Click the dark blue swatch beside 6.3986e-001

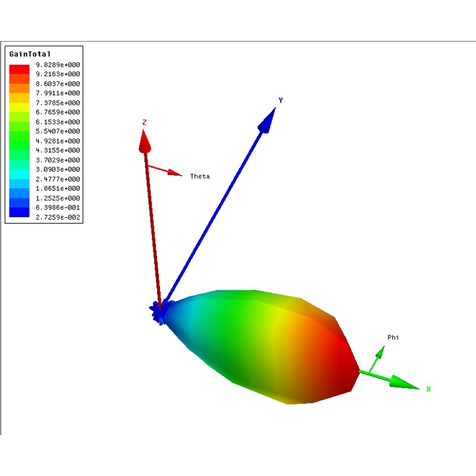tap(19, 207)
